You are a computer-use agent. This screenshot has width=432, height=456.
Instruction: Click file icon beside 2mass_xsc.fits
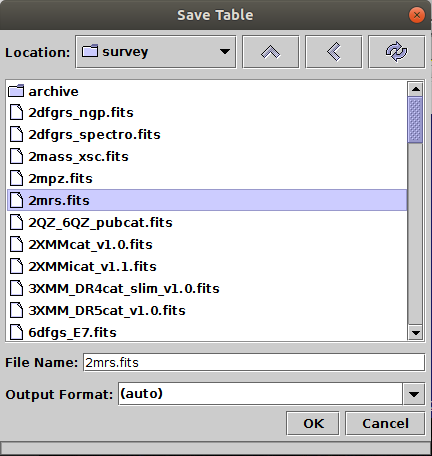pos(16,156)
